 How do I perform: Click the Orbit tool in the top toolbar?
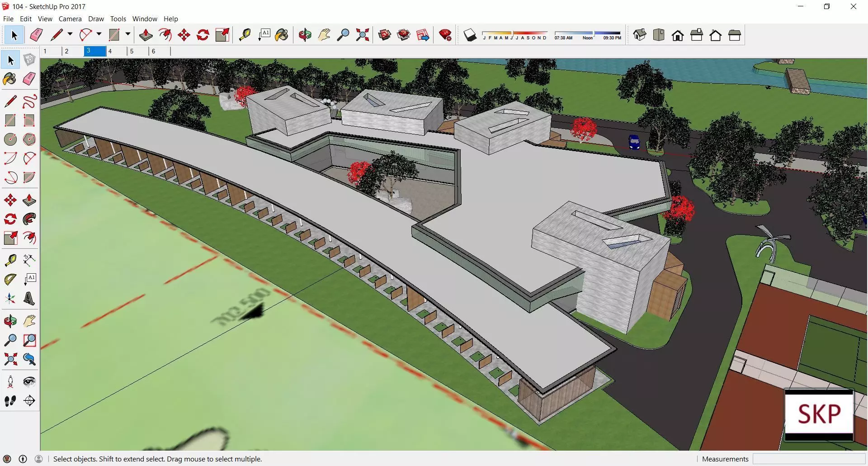pos(305,35)
